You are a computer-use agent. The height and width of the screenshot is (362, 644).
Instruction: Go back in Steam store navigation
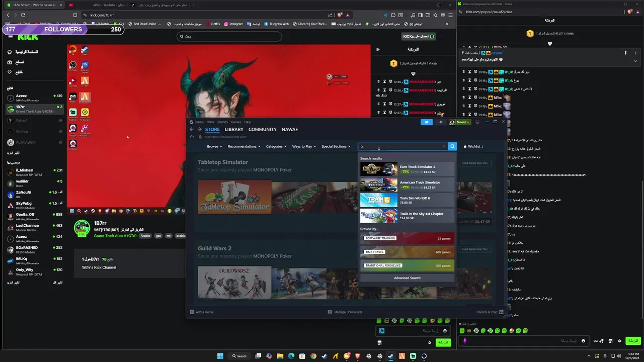(191, 129)
